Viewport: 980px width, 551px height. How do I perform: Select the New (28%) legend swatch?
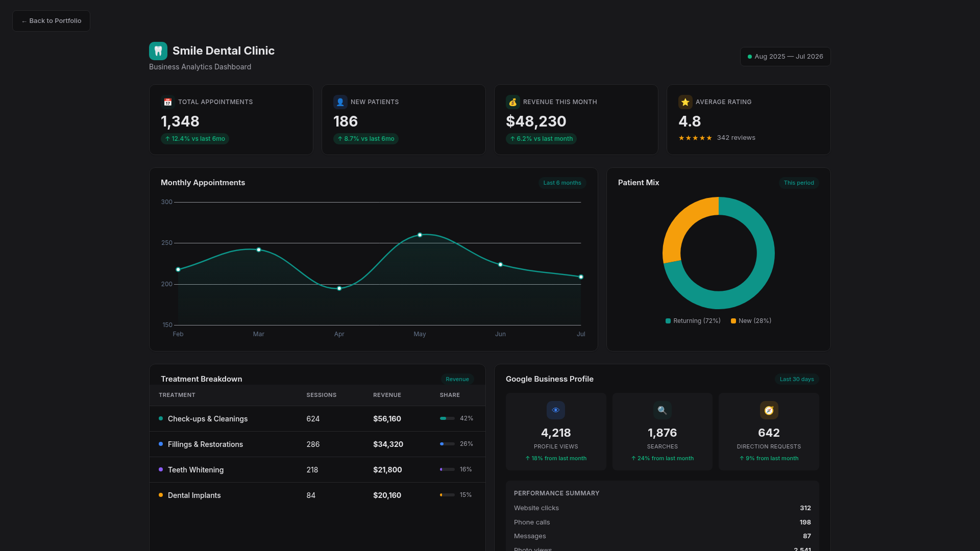tap(733, 321)
